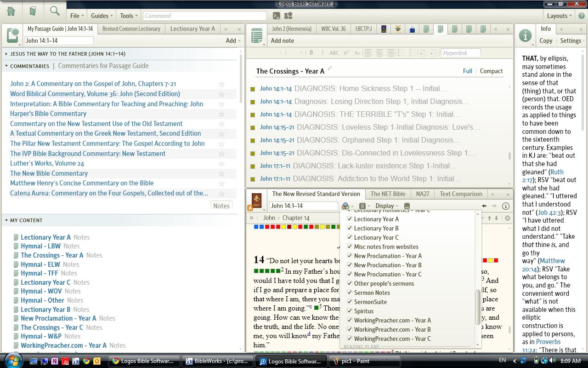Open the John 2 (Hermeneia) tab

tap(291, 29)
